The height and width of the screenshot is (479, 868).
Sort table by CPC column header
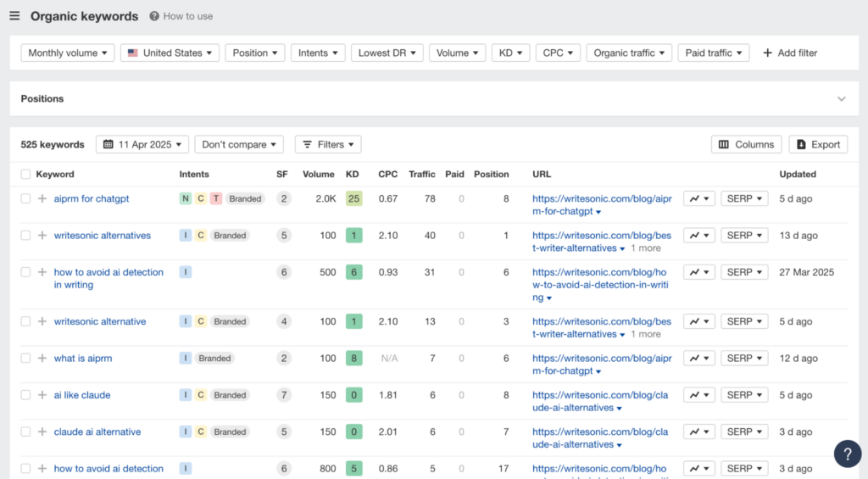pyautogui.click(x=387, y=174)
